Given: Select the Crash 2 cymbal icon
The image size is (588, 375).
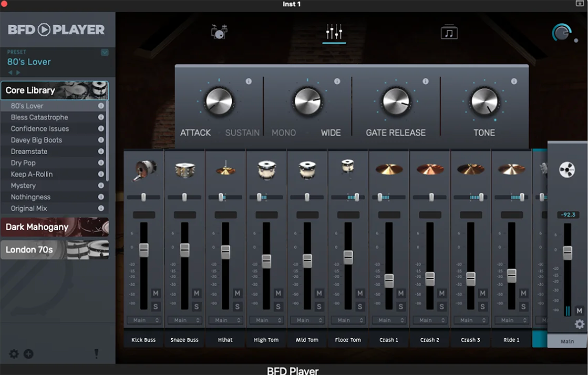Looking at the screenshot, I should [x=430, y=169].
